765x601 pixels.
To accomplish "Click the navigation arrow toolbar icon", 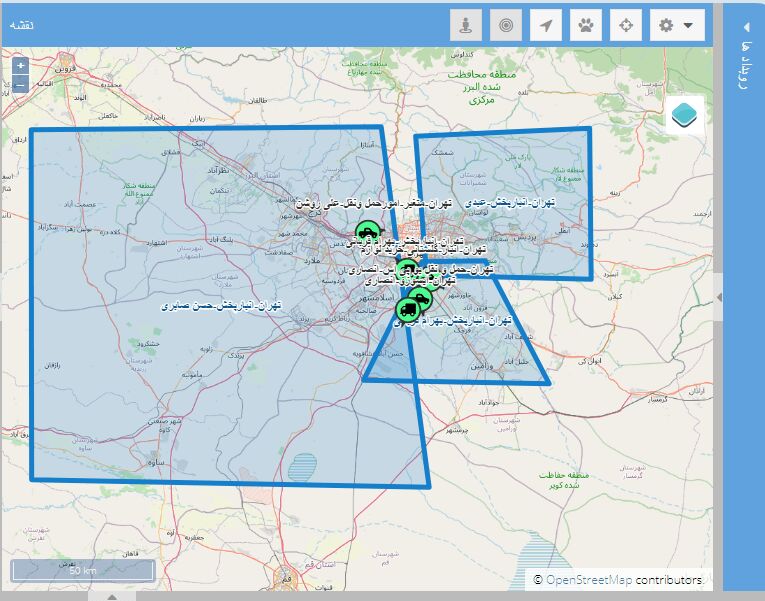I will point(545,25).
